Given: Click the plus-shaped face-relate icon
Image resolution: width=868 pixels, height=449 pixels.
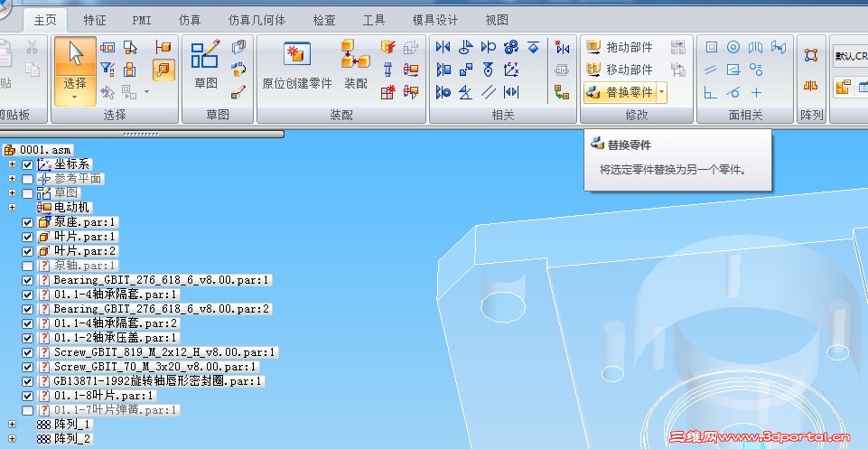Looking at the screenshot, I should coord(756,92).
